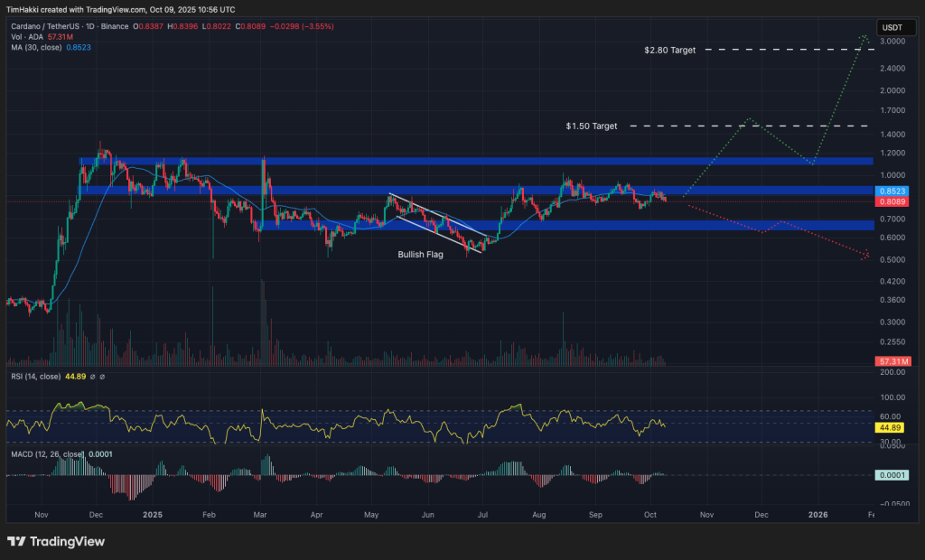Click the red 0.8089 price tag on axis
The height and width of the screenshot is (560, 925).
point(892,201)
